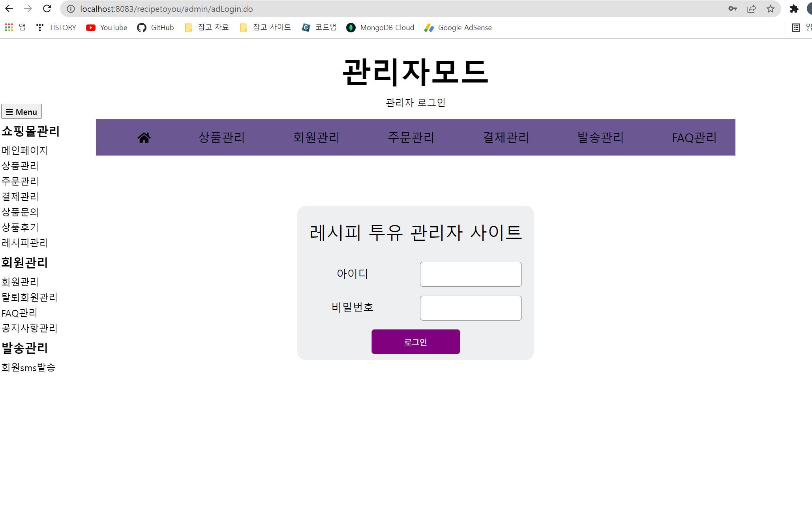Open the 참고 자료 bookmark folder

pos(207,27)
